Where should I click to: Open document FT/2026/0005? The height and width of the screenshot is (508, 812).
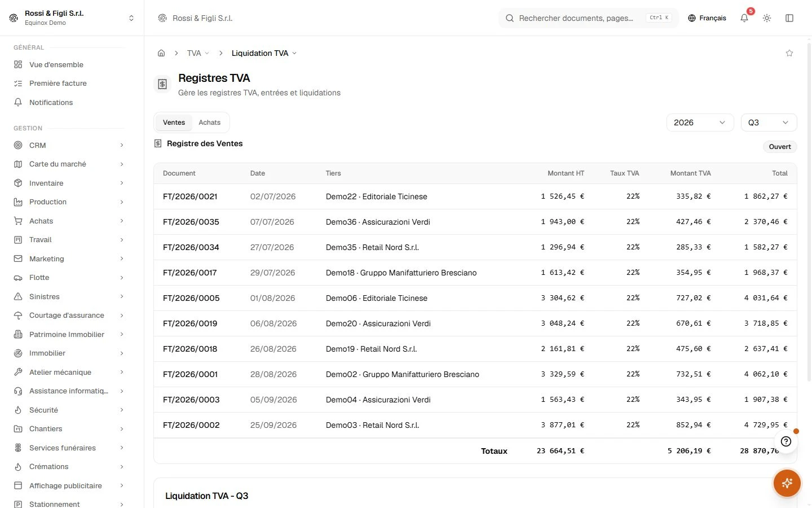191,298
